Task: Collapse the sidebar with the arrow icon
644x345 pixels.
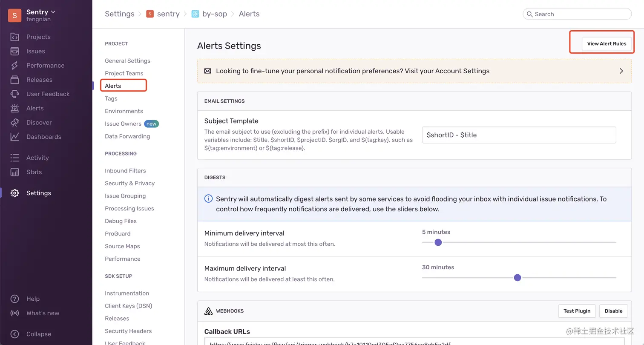Action: point(14,334)
